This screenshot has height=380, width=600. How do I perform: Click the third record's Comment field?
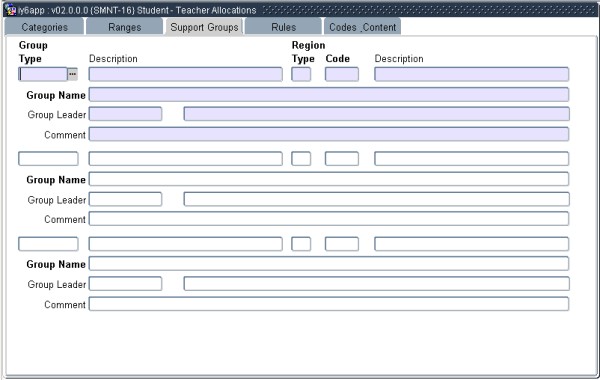[329, 304]
